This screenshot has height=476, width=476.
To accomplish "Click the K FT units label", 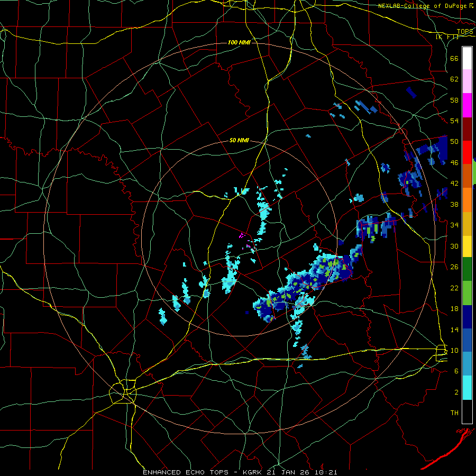I will tap(447, 36).
